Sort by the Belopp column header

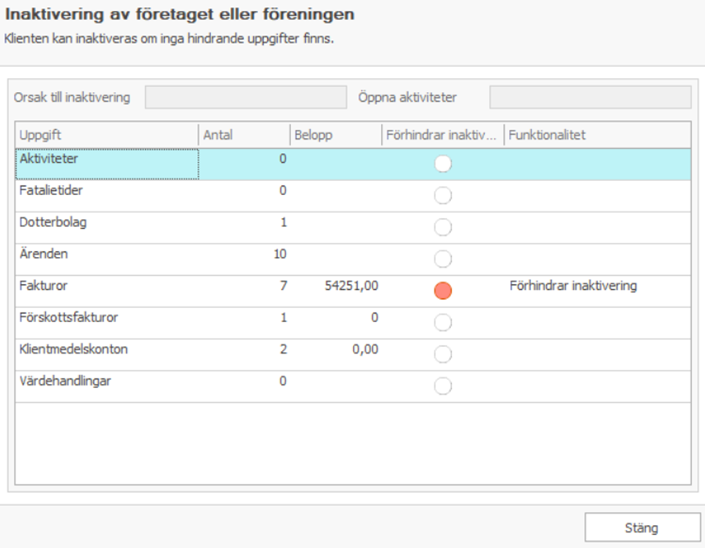(335, 135)
